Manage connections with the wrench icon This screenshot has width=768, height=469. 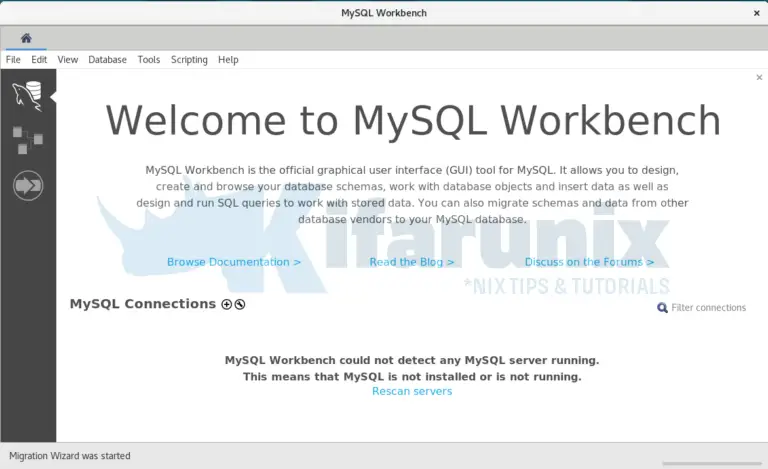[240, 305]
